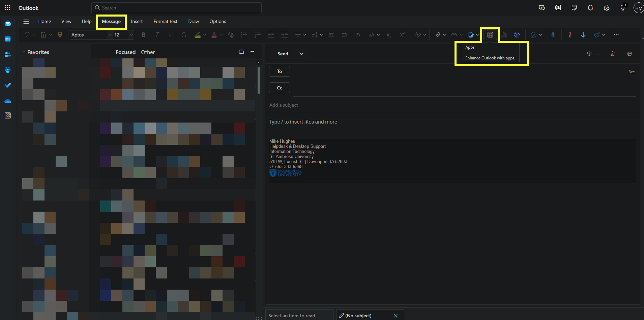
Task: Apply Italic formatting
Action: pyautogui.click(x=157, y=35)
